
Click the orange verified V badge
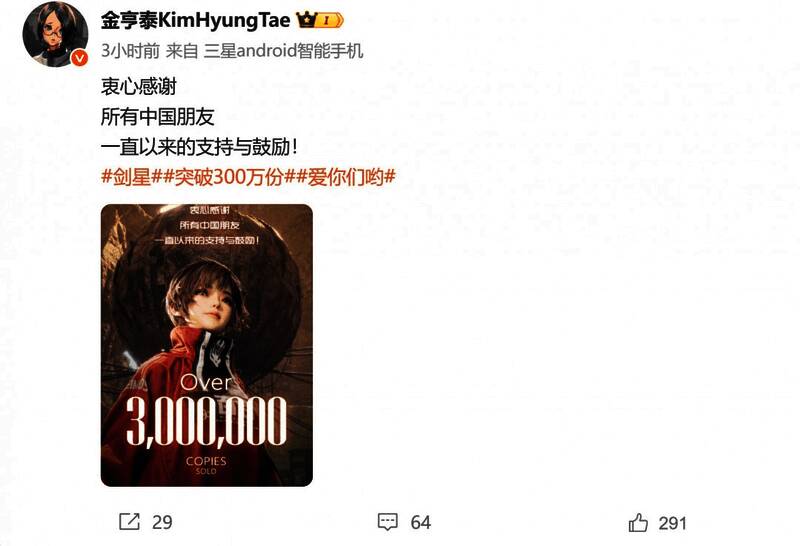point(79,59)
